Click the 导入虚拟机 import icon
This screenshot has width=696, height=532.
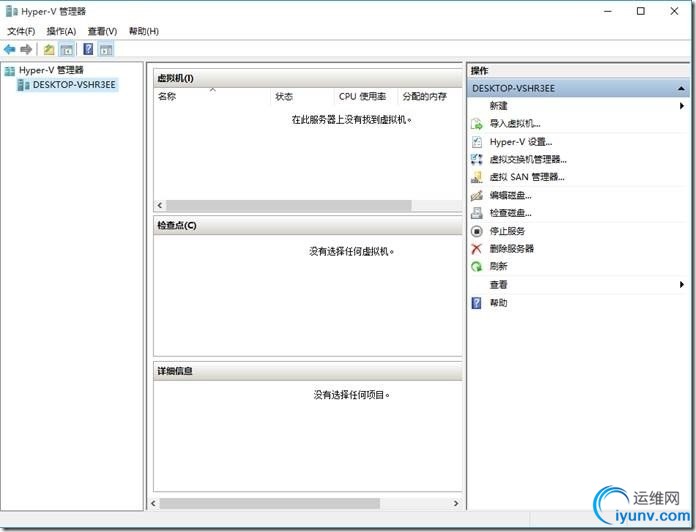point(476,124)
